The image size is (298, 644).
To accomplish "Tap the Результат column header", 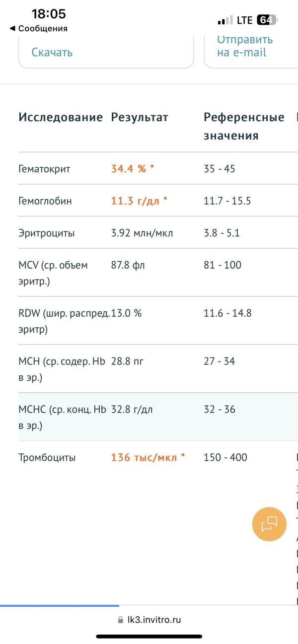I will pyautogui.click(x=140, y=118).
